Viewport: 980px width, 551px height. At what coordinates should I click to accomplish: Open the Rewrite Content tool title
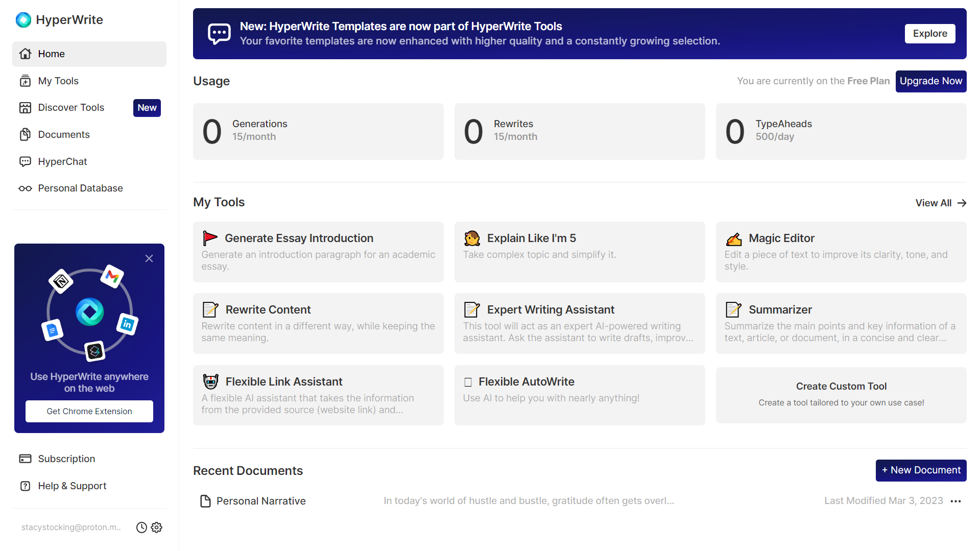(268, 310)
